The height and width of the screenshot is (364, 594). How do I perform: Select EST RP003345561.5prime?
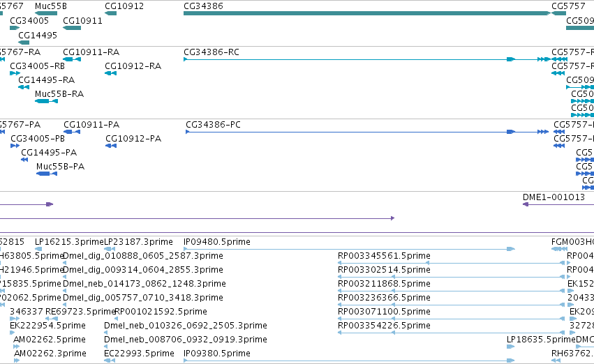click(x=384, y=256)
